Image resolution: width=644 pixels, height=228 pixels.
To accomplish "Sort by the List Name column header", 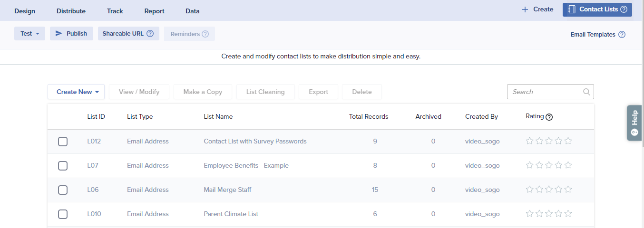I will point(218,116).
